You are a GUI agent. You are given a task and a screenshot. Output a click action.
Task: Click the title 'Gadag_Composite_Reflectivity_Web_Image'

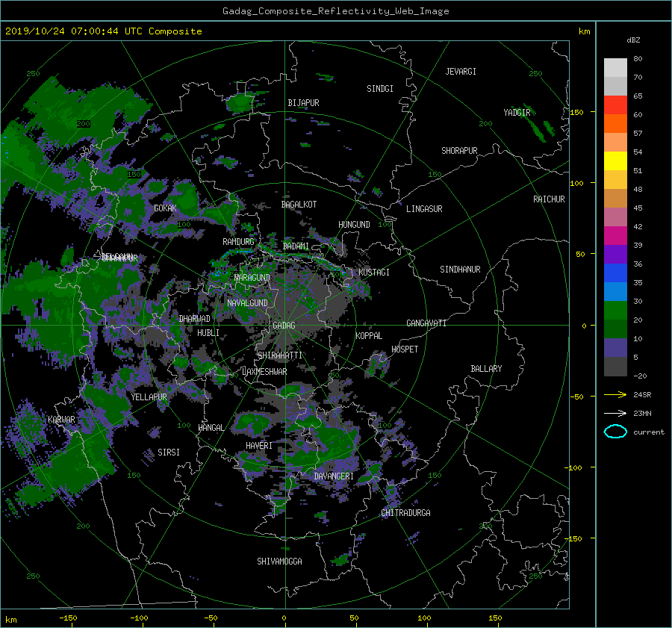pyautogui.click(x=335, y=11)
